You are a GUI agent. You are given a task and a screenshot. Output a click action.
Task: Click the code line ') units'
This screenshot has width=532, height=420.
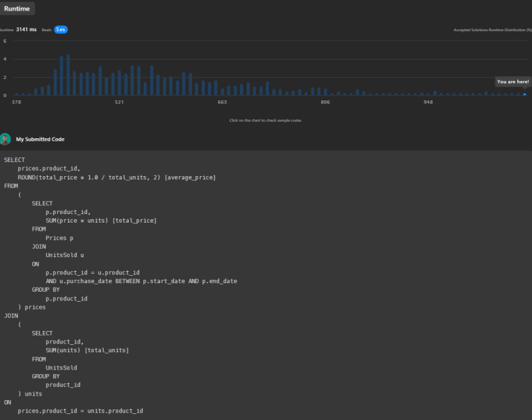click(x=30, y=394)
